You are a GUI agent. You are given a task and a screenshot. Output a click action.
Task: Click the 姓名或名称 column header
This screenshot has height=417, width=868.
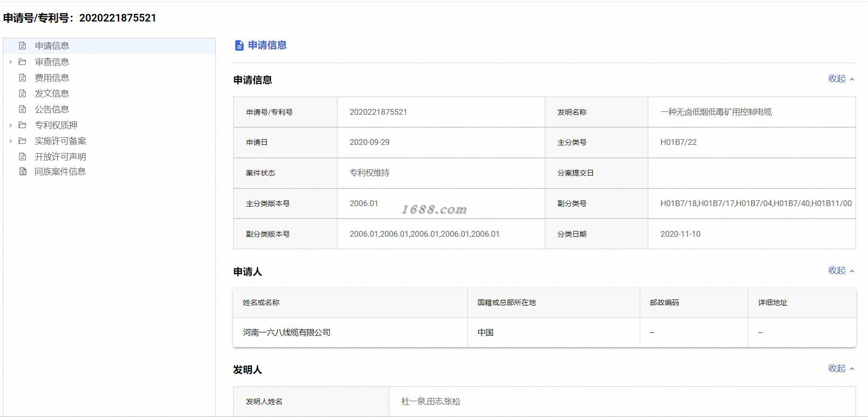(x=350, y=303)
